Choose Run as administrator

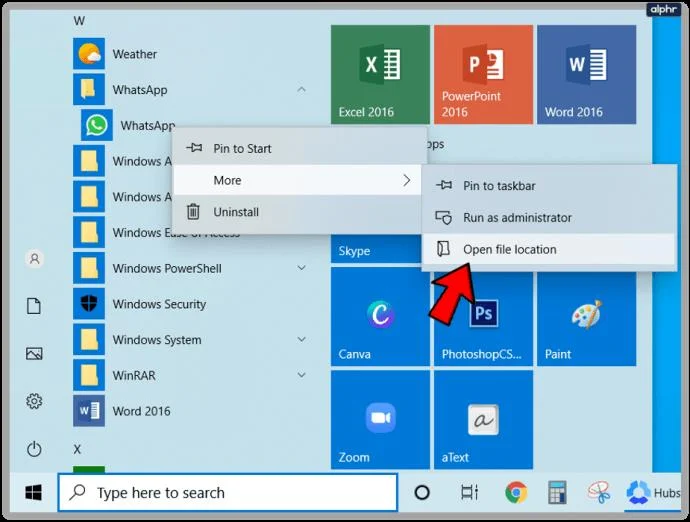click(x=549, y=217)
